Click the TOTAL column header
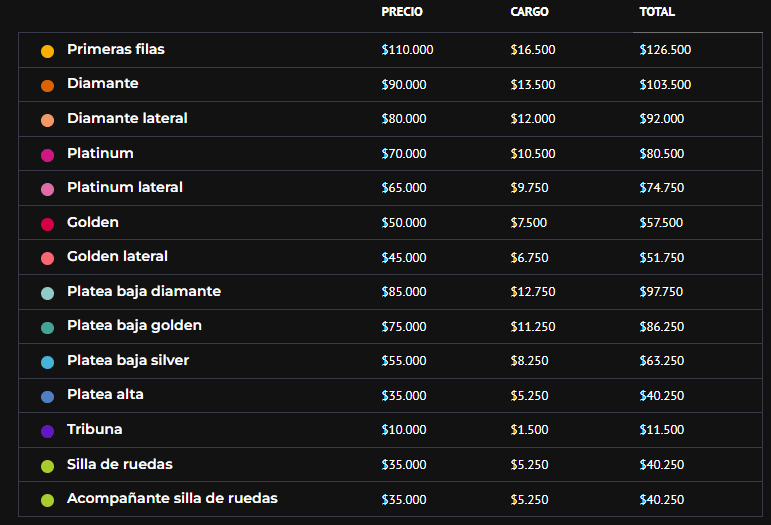The height and width of the screenshot is (525, 771). (x=657, y=12)
